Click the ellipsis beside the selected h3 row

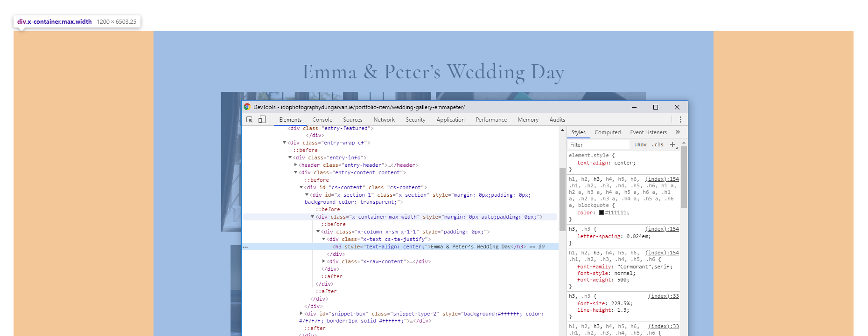[245, 247]
